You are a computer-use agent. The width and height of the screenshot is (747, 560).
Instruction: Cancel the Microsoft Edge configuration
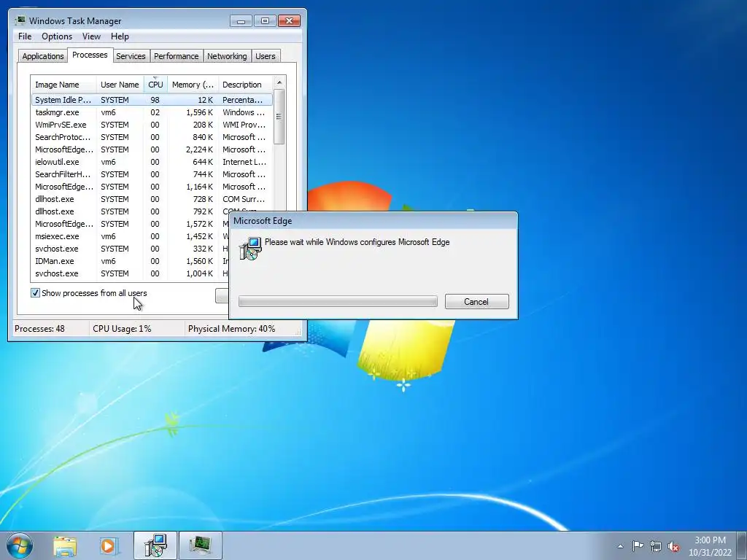click(x=477, y=301)
